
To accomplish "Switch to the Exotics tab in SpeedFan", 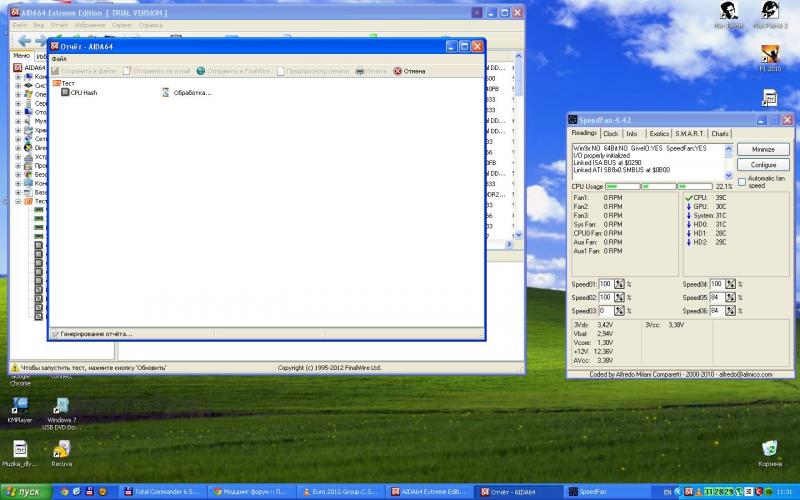I will 659,134.
